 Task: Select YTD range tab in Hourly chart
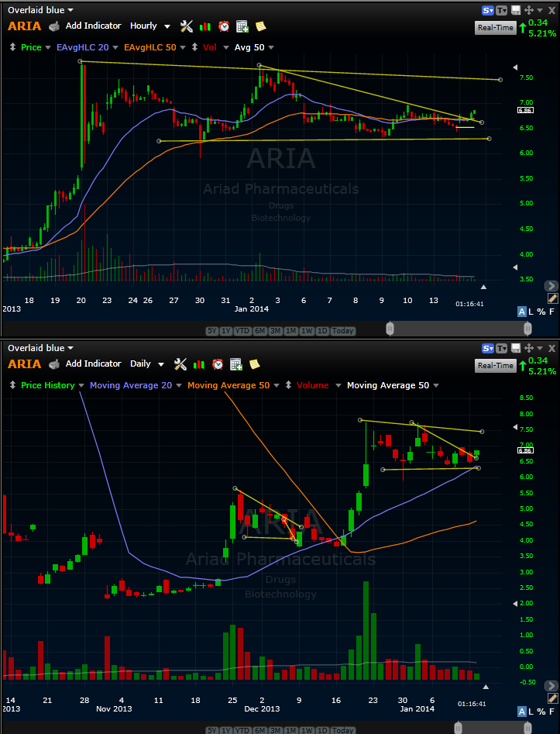pyautogui.click(x=242, y=331)
